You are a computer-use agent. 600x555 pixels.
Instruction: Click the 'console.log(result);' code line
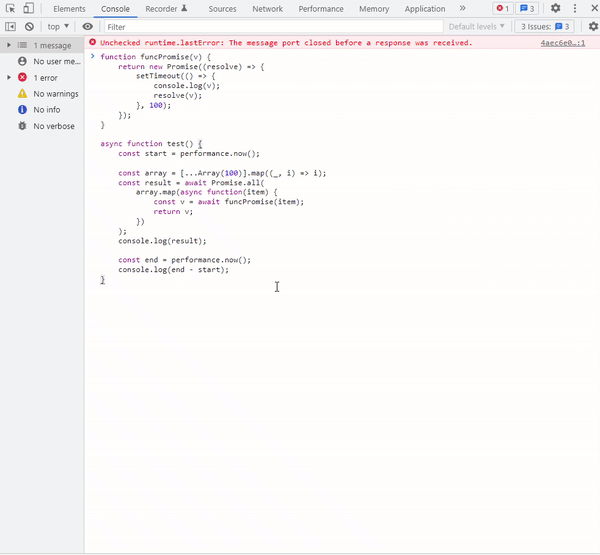click(x=162, y=241)
